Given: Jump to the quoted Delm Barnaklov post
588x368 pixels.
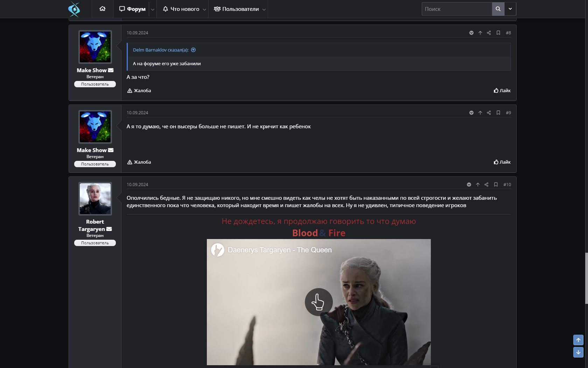Looking at the screenshot, I should point(193,50).
